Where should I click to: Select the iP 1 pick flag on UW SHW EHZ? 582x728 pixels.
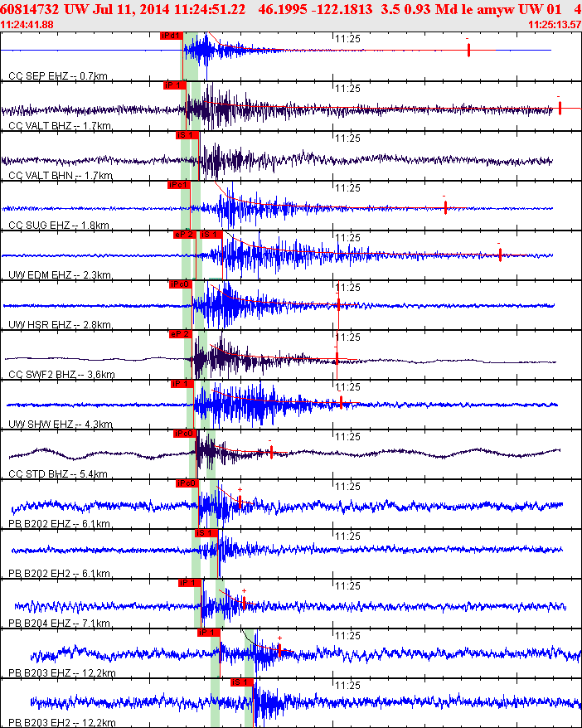(182, 384)
